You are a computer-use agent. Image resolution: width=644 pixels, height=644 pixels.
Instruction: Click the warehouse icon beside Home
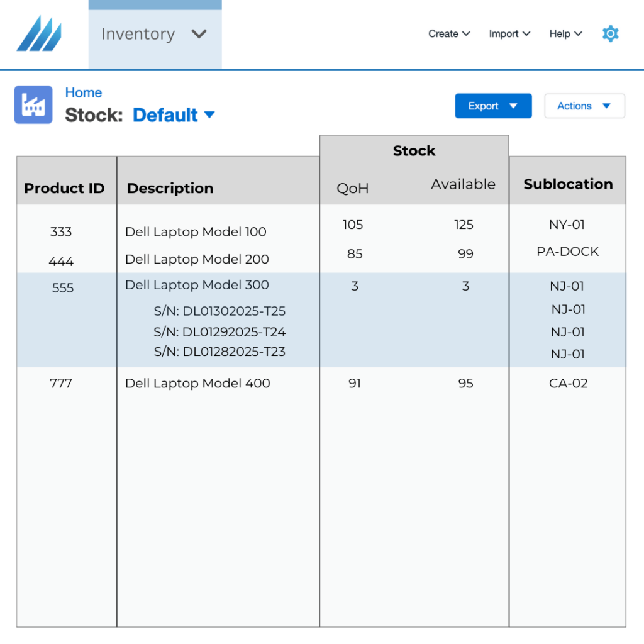[x=33, y=104]
